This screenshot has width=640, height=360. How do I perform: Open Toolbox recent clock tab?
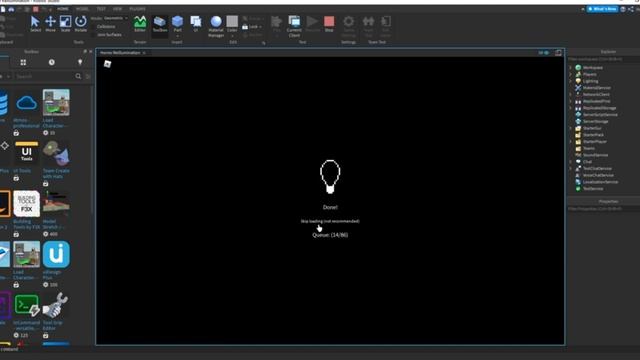tap(52, 62)
